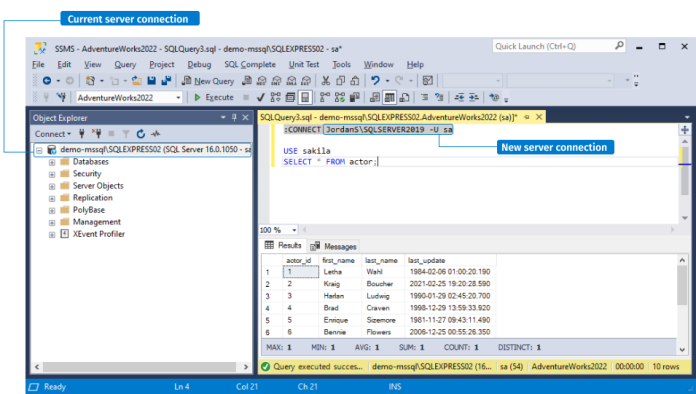Open the Connect dropdown in Object Explorer
This screenshot has width=696, height=394.
(x=53, y=134)
